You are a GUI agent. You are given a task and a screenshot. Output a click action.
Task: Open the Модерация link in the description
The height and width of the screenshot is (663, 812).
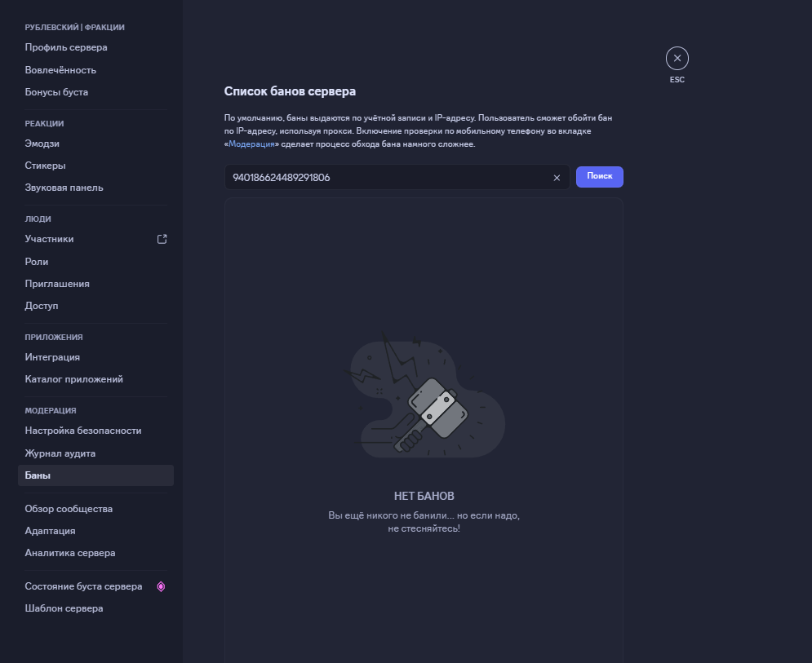pyautogui.click(x=254, y=144)
